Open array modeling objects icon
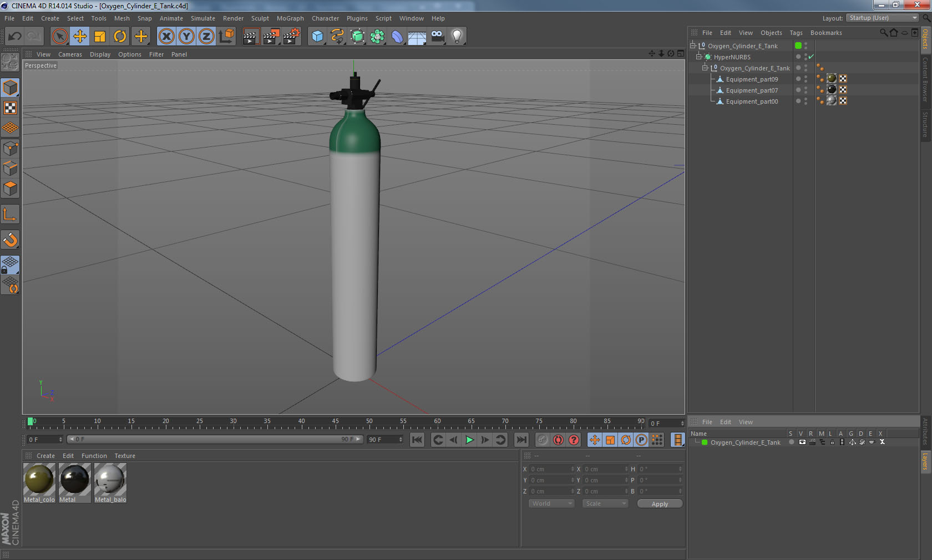The image size is (932, 560). (x=377, y=37)
